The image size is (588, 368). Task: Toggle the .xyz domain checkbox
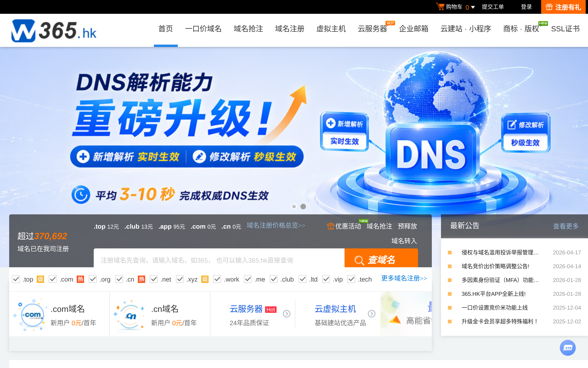(180, 279)
